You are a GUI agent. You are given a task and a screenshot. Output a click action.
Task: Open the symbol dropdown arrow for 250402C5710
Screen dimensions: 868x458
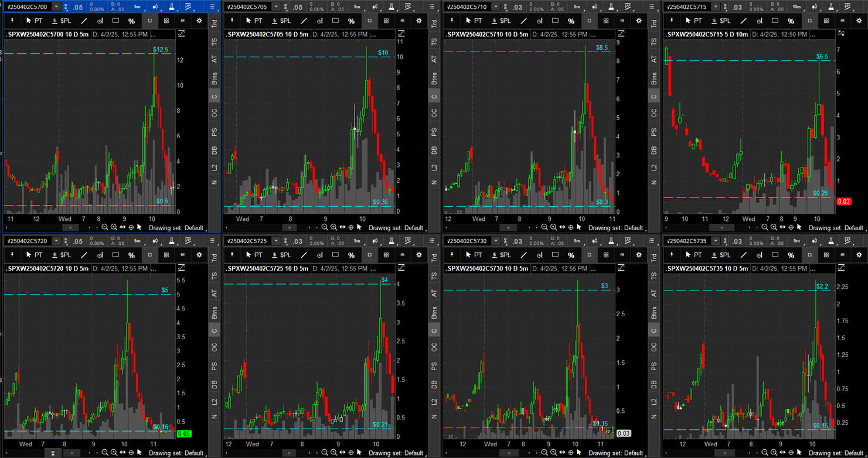tap(496, 6)
